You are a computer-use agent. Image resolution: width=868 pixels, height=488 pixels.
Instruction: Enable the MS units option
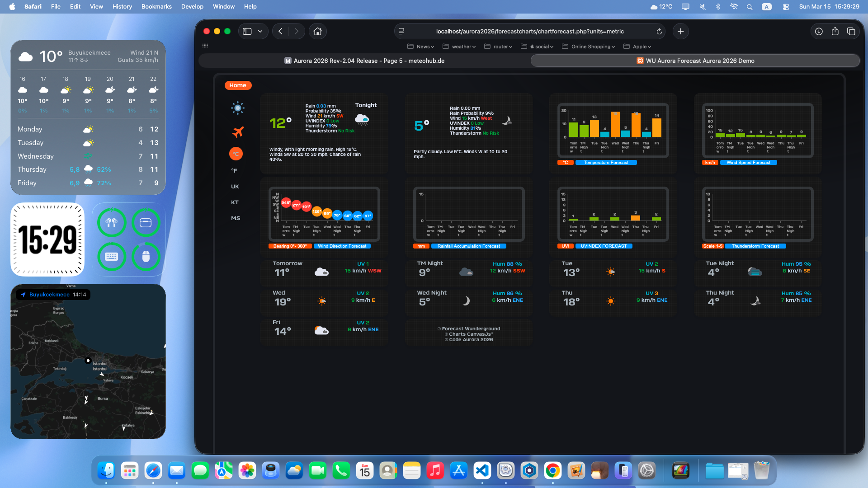click(x=236, y=218)
